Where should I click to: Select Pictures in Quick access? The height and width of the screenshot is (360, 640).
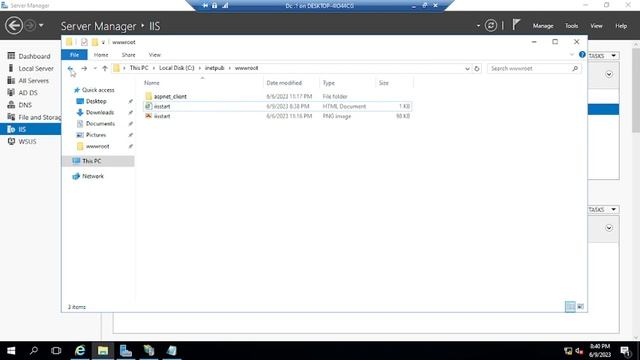pos(96,135)
